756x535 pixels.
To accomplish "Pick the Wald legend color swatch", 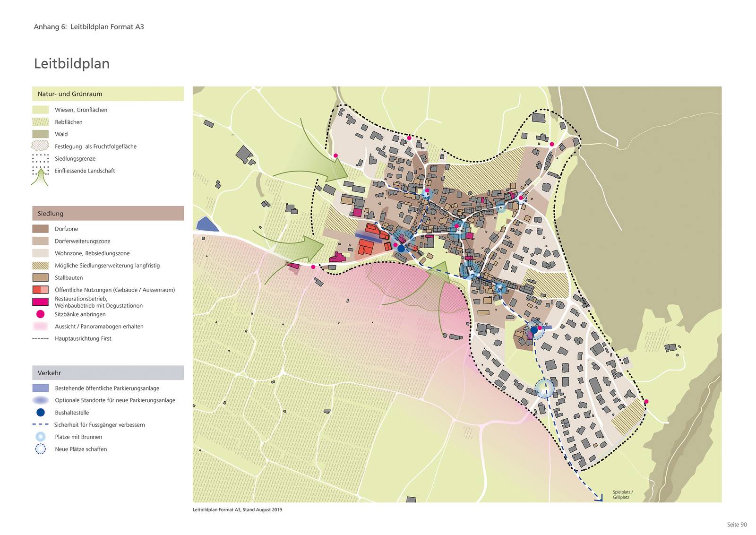I will tap(40, 134).
